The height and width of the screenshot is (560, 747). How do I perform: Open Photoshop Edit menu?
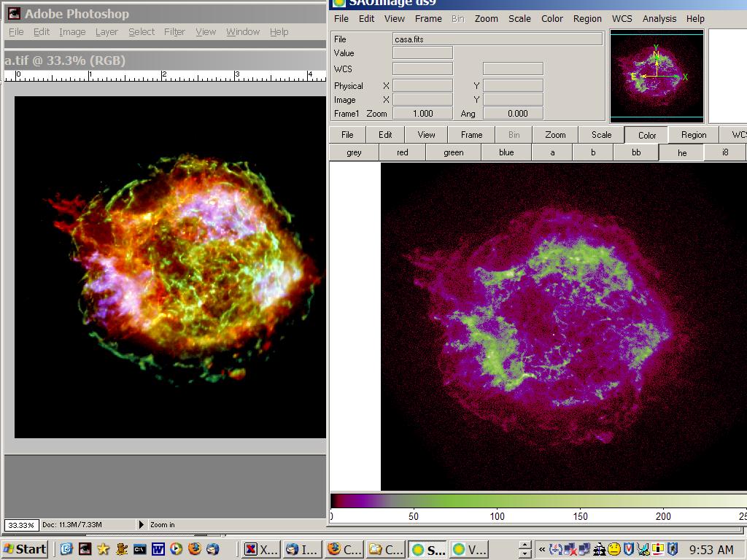point(42,32)
